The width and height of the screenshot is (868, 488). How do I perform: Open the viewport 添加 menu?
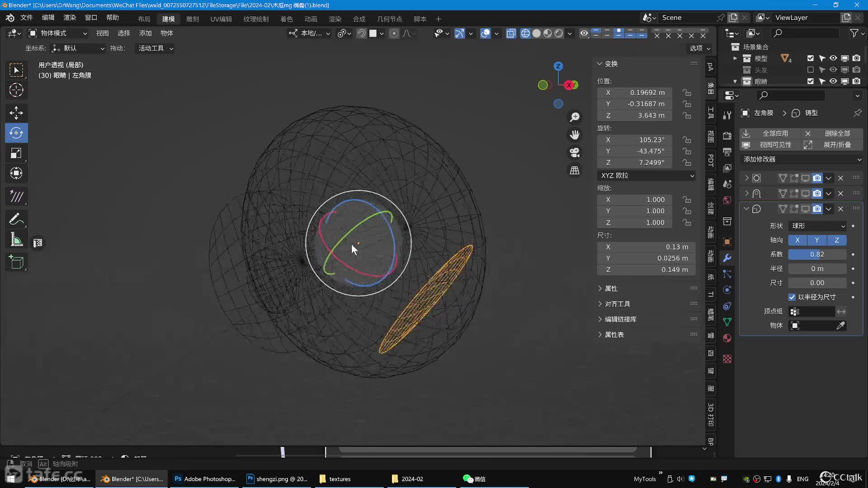click(x=145, y=33)
